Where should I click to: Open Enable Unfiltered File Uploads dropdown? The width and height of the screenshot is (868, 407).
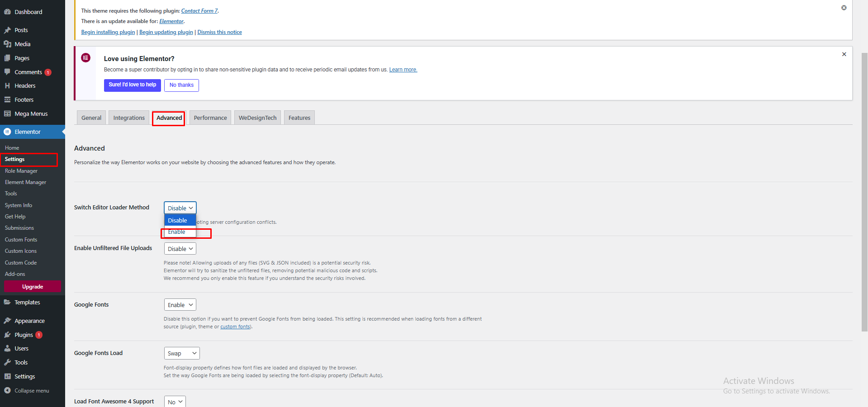pyautogui.click(x=180, y=249)
